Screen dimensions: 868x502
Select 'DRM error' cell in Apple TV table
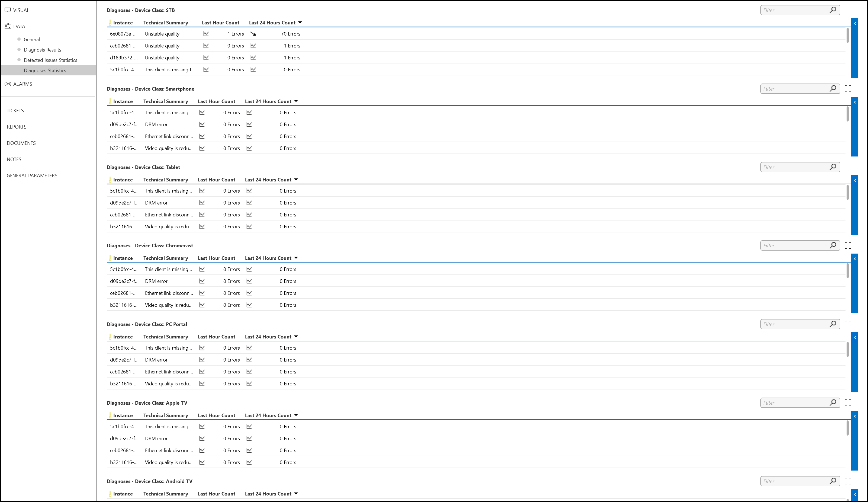pyautogui.click(x=156, y=438)
